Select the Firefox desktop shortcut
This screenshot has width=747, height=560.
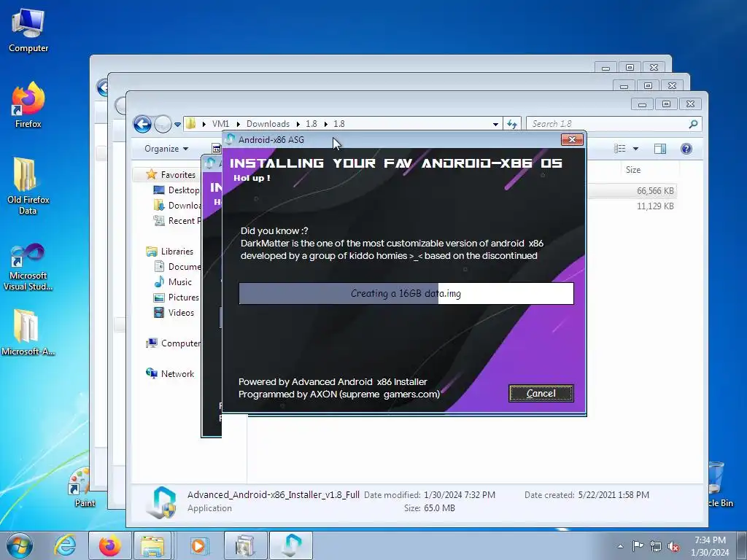pyautogui.click(x=28, y=105)
